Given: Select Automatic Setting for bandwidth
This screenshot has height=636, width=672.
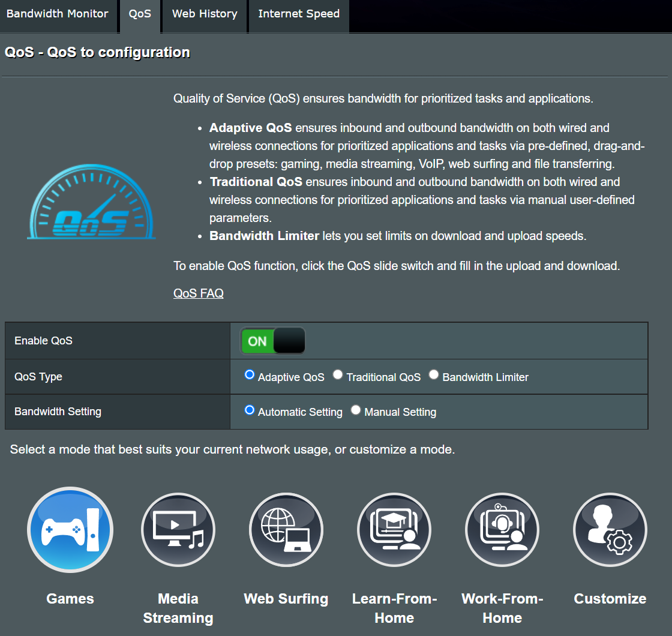Looking at the screenshot, I should [250, 410].
